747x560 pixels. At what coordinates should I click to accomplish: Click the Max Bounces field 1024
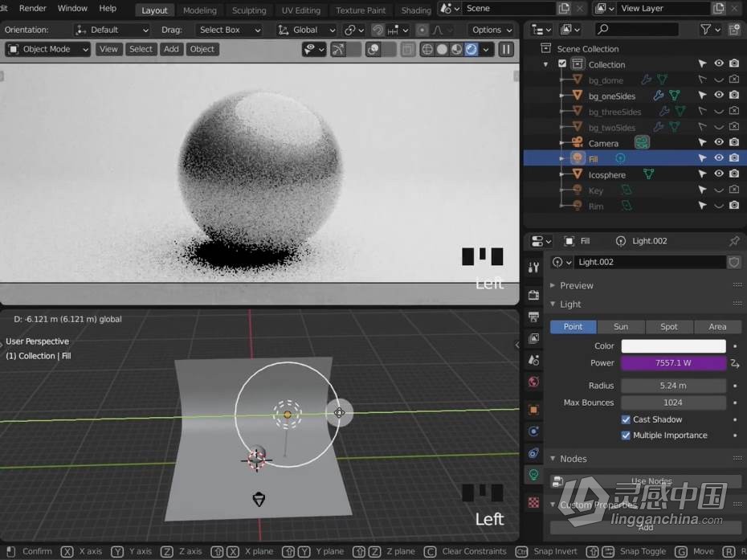(x=673, y=403)
